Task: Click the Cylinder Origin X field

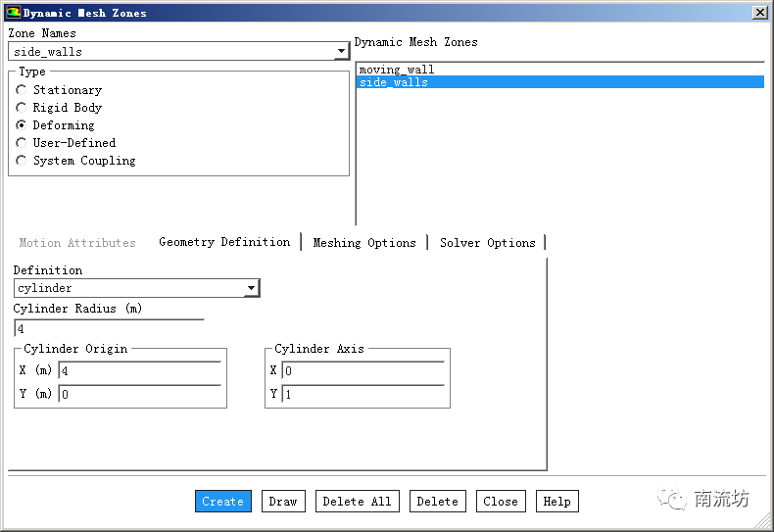Action: pos(139,371)
